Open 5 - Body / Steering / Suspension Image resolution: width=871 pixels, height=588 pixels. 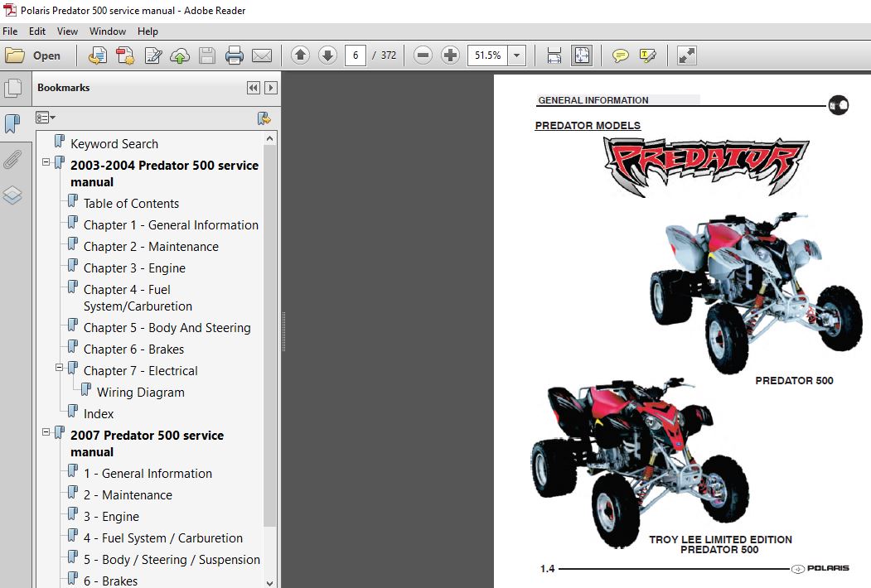coord(172,560)
